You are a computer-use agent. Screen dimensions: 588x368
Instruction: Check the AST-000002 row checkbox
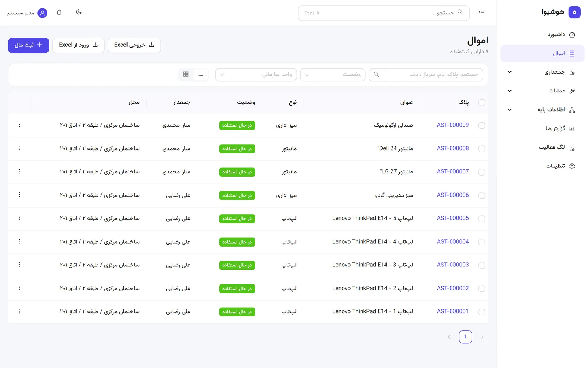[482, 289]
